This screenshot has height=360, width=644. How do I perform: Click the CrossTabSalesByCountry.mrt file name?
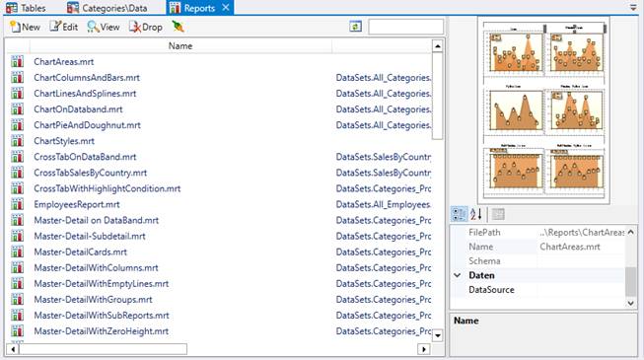[x=91, y=173]
